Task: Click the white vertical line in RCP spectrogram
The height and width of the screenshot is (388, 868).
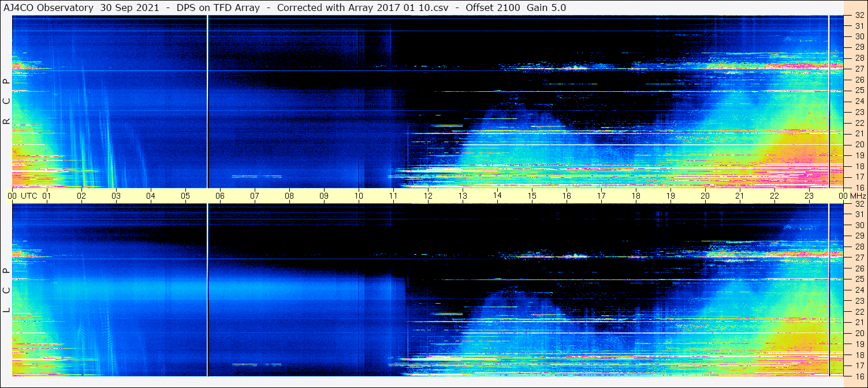Action: coord(207,102)
